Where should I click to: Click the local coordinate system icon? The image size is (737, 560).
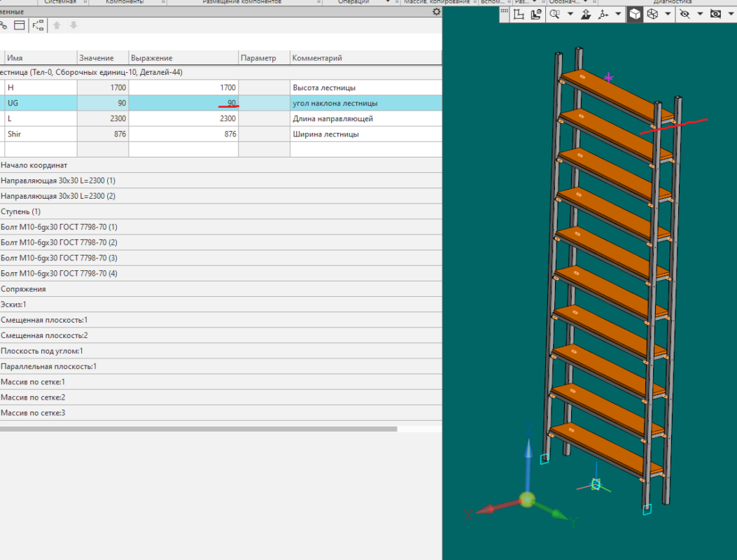[x=519, y=15]
